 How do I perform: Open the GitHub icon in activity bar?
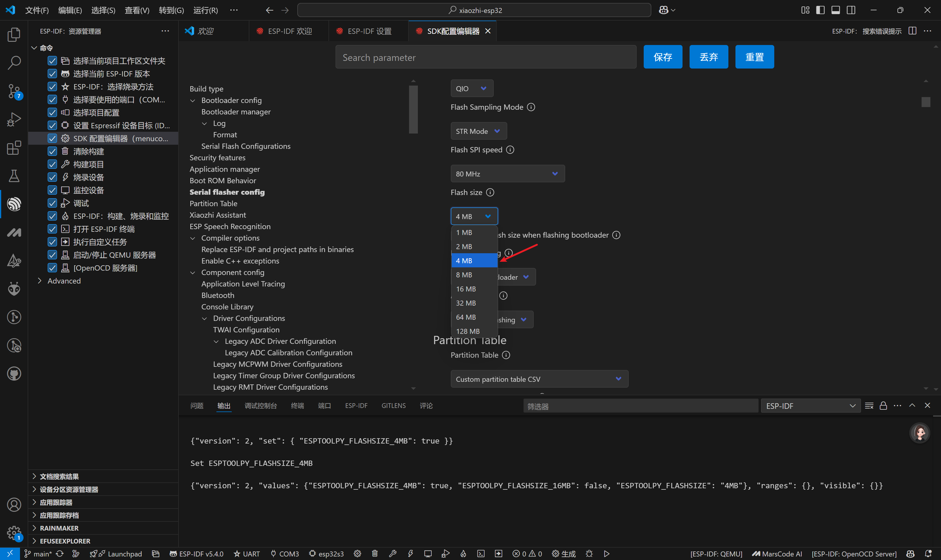tap(14, 374)
